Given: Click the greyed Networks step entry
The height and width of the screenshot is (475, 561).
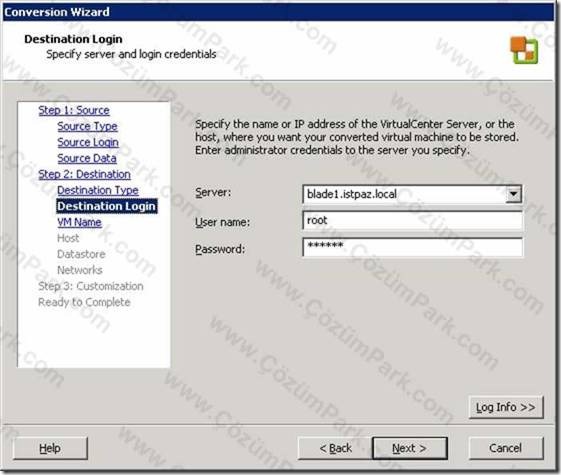Looking at the screenshot, I should (80, 270).
